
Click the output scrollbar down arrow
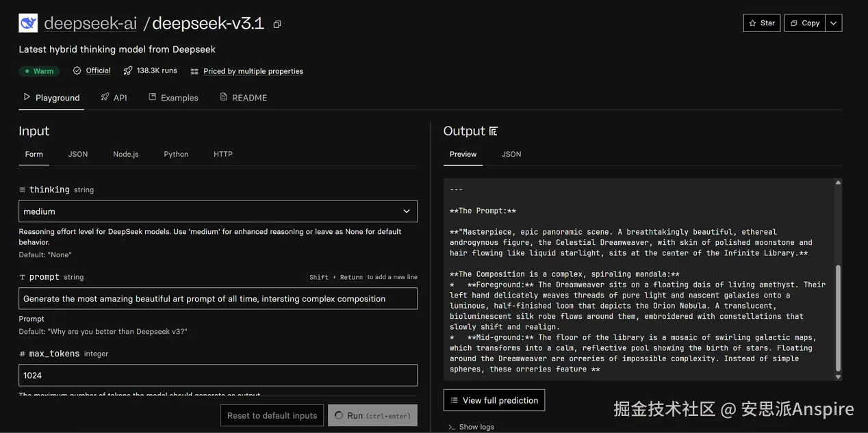pos(838,377)
